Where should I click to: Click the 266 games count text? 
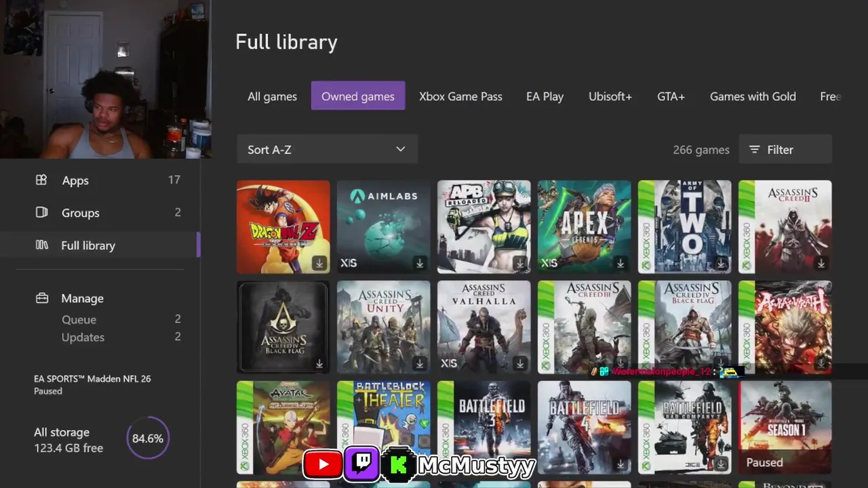pos(701,150)
